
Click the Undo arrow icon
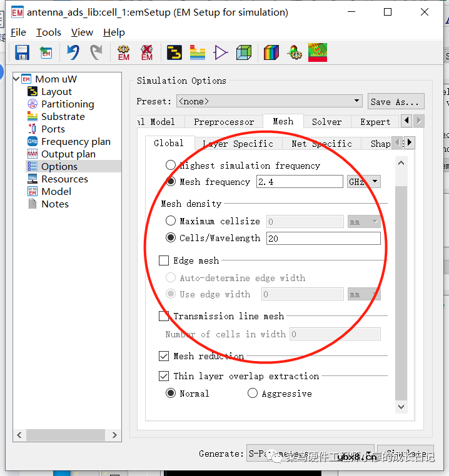pos(73,53)
